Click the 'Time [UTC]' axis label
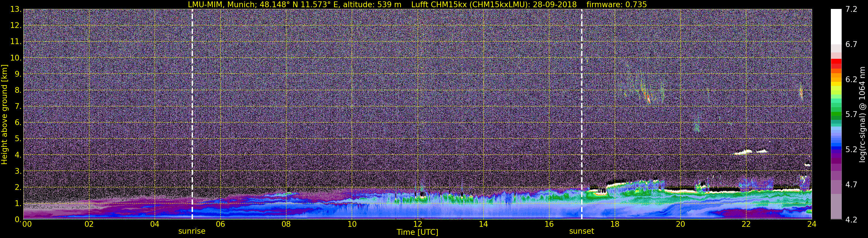 (417, 232)
